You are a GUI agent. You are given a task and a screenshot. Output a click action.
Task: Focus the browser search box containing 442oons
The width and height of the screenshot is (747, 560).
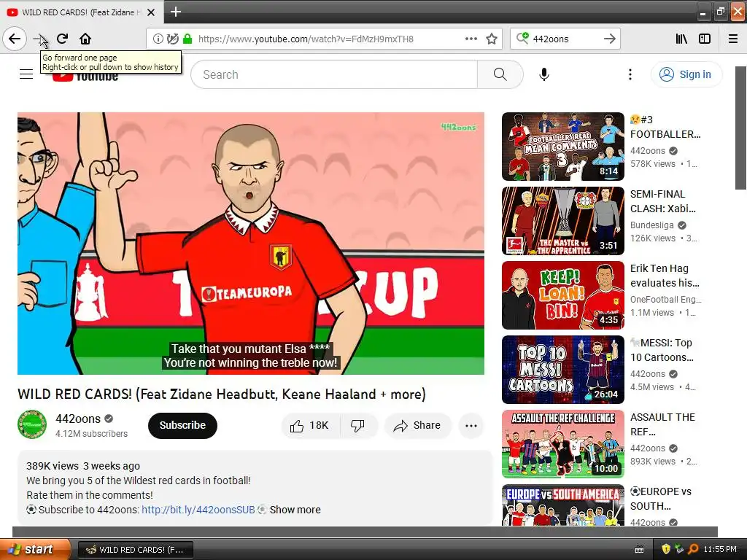click(565, 39)
